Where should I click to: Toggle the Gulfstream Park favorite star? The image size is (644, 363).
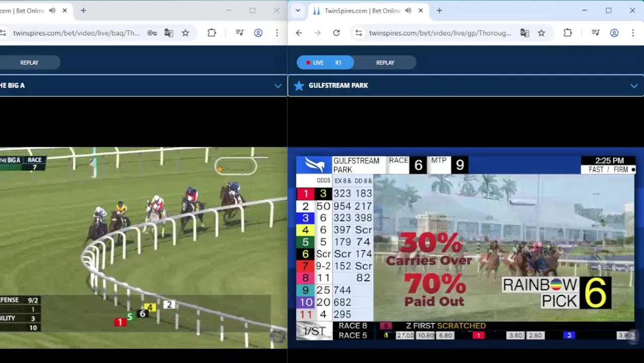(299, 86)
